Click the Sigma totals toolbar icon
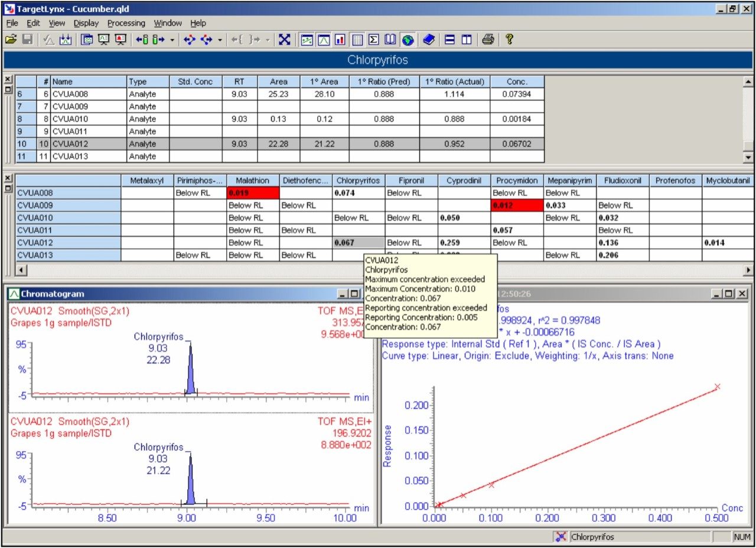756x548 pixels. coord(373,40)
